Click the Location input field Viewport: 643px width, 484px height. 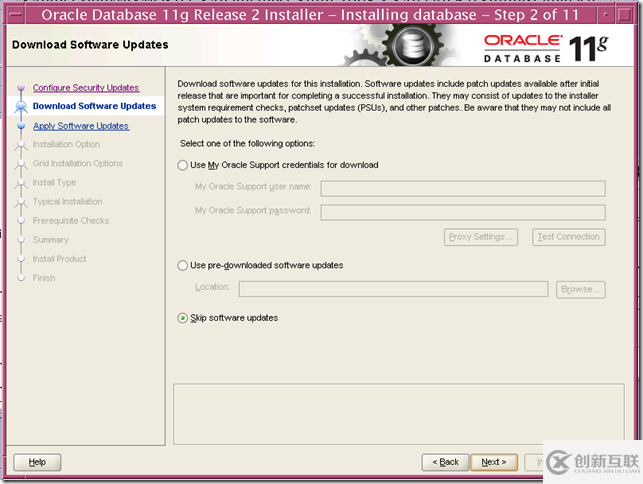[x=393, y=289]
